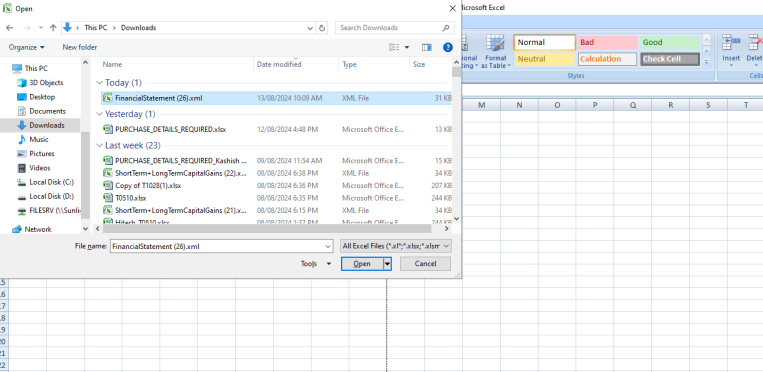763x372 pixels.
Task: Select Copy of T1028(1).xlsx file
Action: [x=276, y=186]
